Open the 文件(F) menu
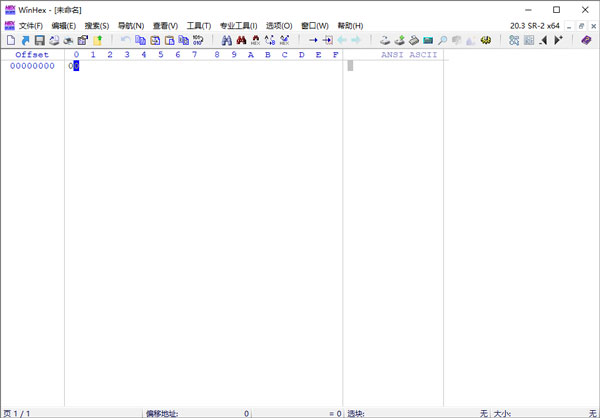Image resolution: width=600 pixels, height=418 pixels. coord(31,26)
